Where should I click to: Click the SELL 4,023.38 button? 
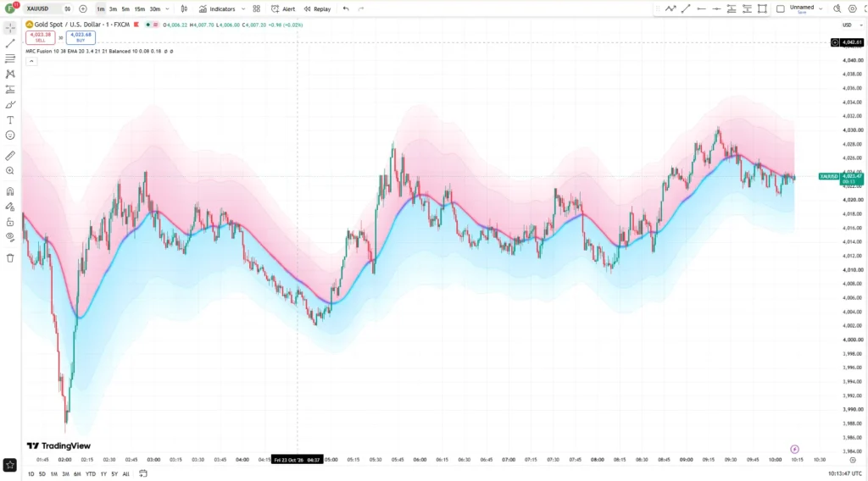[41, 37]
